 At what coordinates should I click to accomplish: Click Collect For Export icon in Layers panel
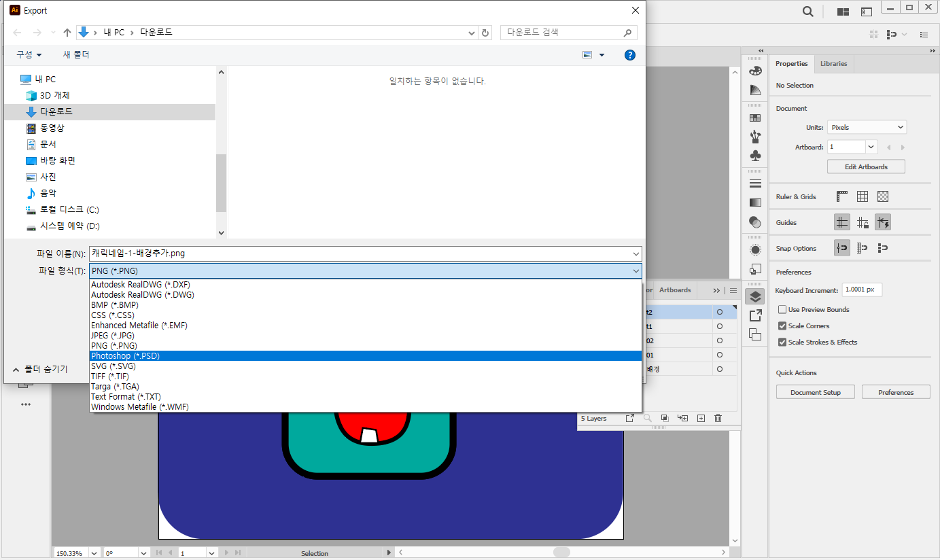[x=629, y=419]
